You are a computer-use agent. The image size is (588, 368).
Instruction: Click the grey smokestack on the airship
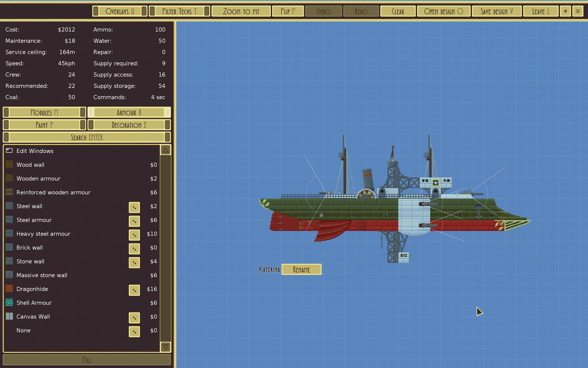click(x=368, y=179)
